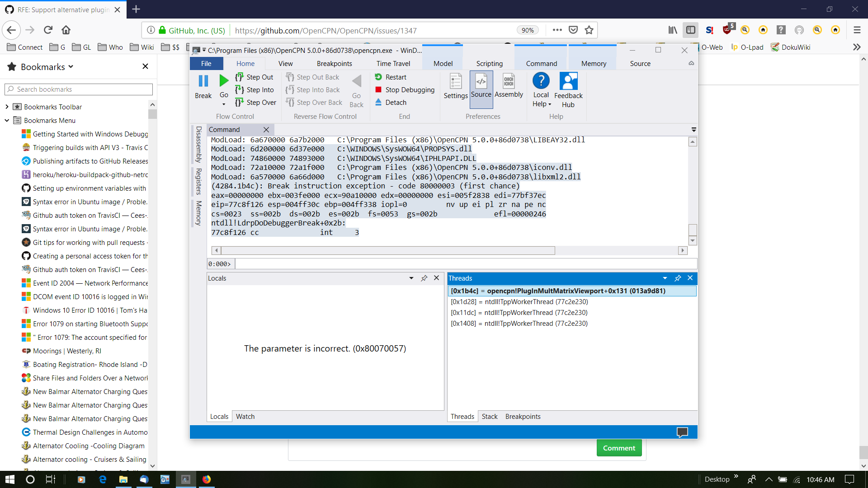Collapse the Bookmarks Menu folder

[6, 120]
